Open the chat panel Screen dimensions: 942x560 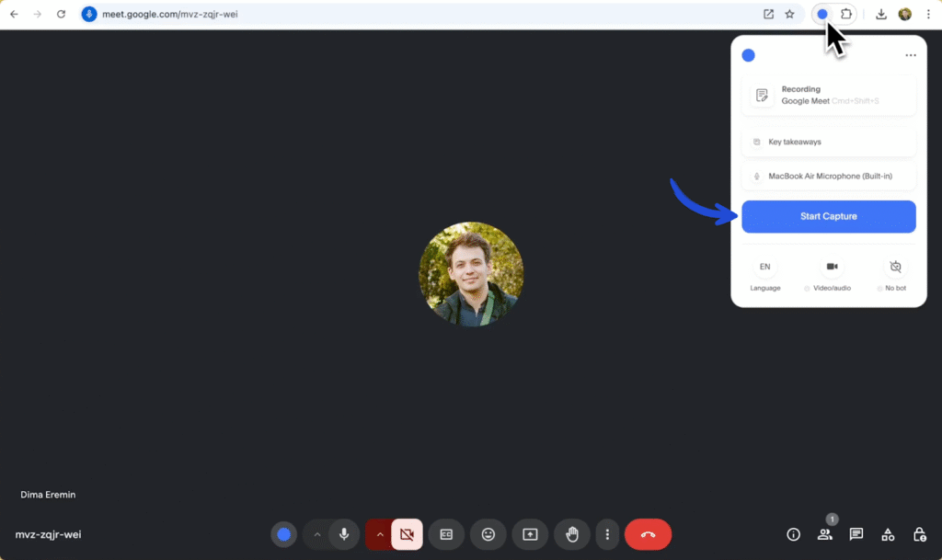click(x=856, y=534)
